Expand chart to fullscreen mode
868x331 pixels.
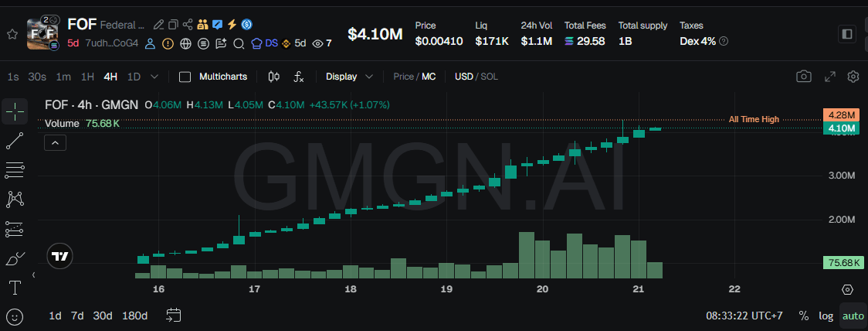click(x=830, y=77)
